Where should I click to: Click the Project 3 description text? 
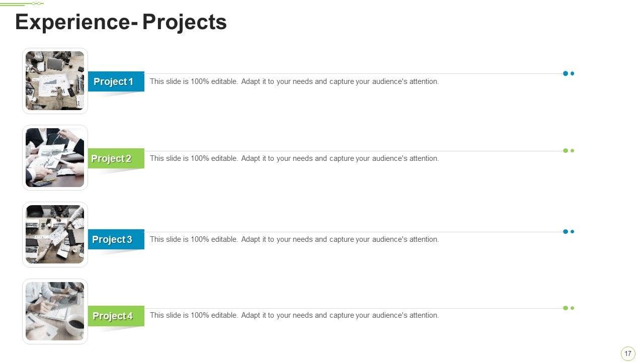[294, 239]
